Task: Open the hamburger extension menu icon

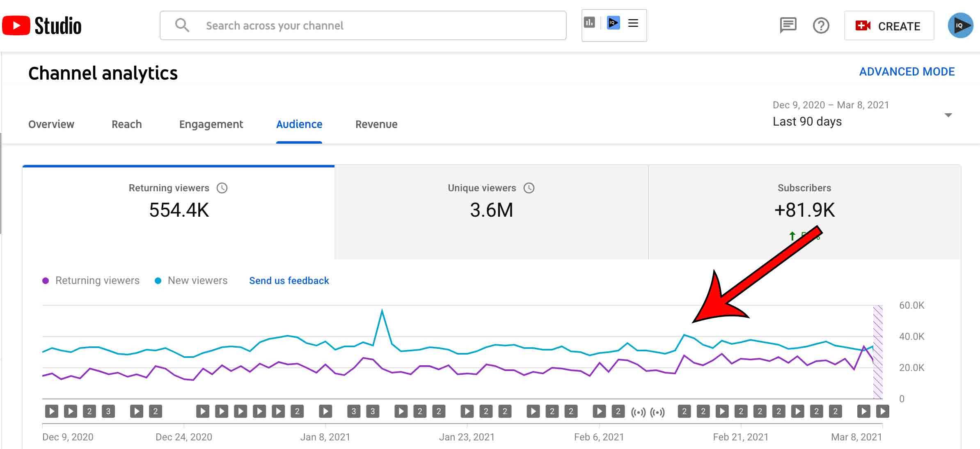Action: coord(633,23)
